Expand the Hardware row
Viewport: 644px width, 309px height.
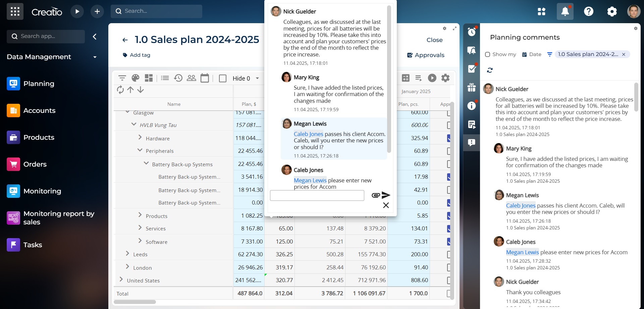click(x=140, y=137)
